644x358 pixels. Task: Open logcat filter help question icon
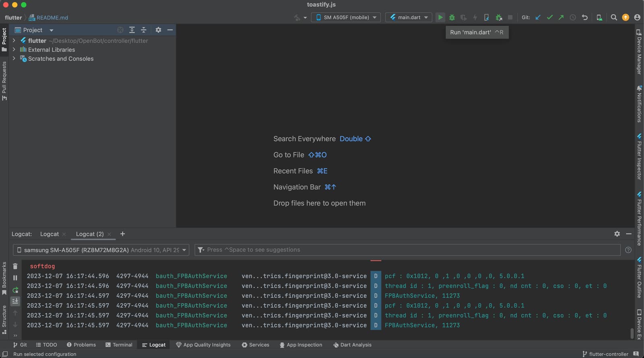(x=628, y=250)
